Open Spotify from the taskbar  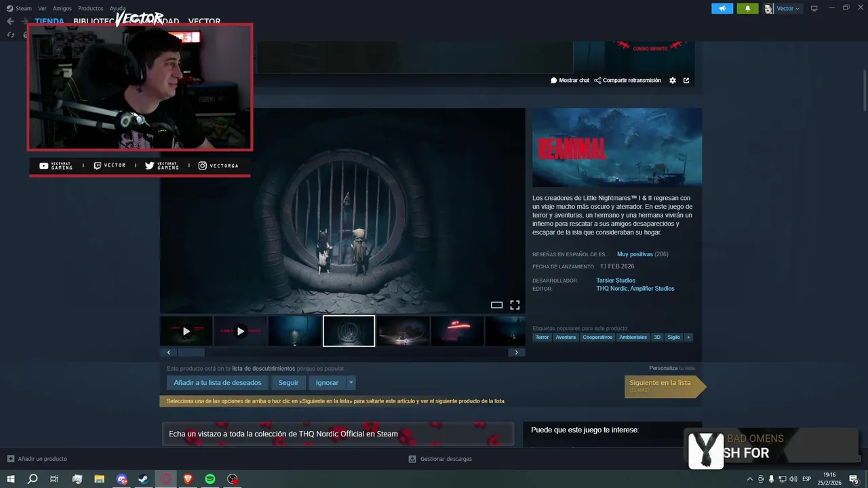(x=210, y=479)
